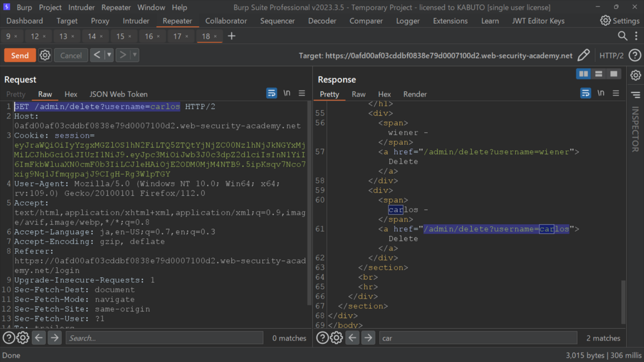This screenshot has width=644, height=362.
Task: Open search settings gear under the Response pane
Action: pos(336,338)
